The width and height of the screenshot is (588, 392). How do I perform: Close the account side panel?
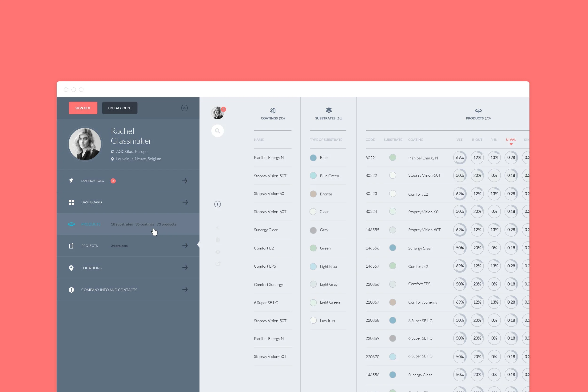click(x=184, y=108)
